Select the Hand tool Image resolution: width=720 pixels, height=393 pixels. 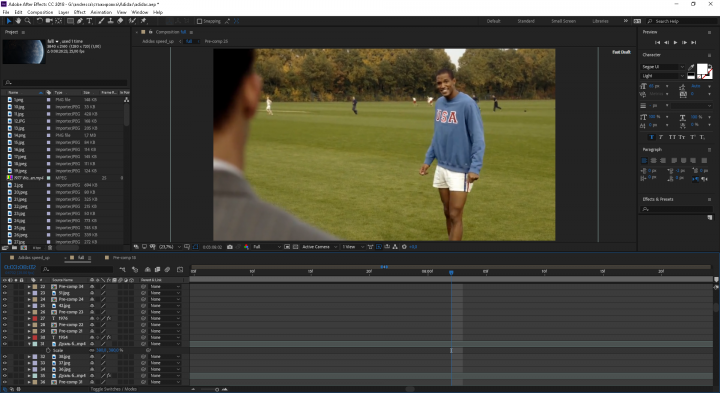click(18, 21)
